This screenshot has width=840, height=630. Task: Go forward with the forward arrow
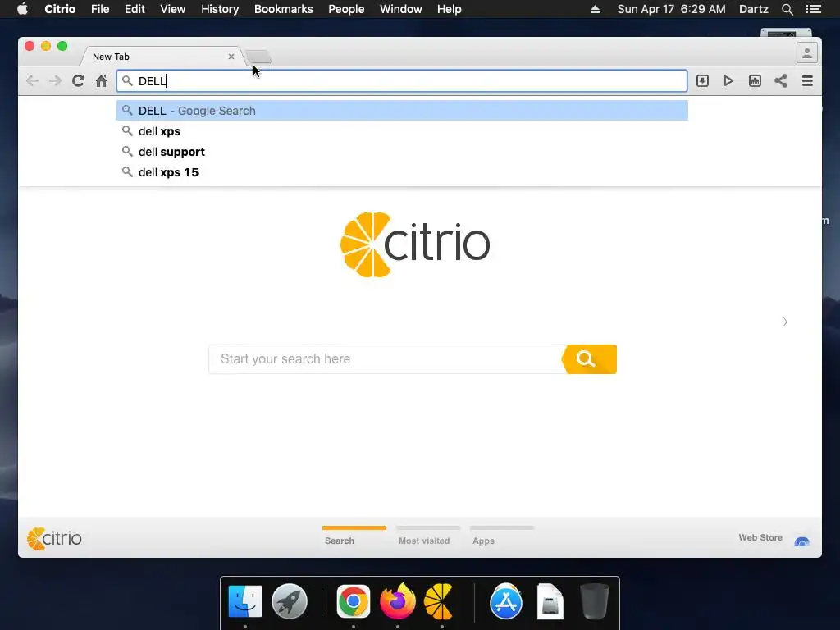(55, 81)
